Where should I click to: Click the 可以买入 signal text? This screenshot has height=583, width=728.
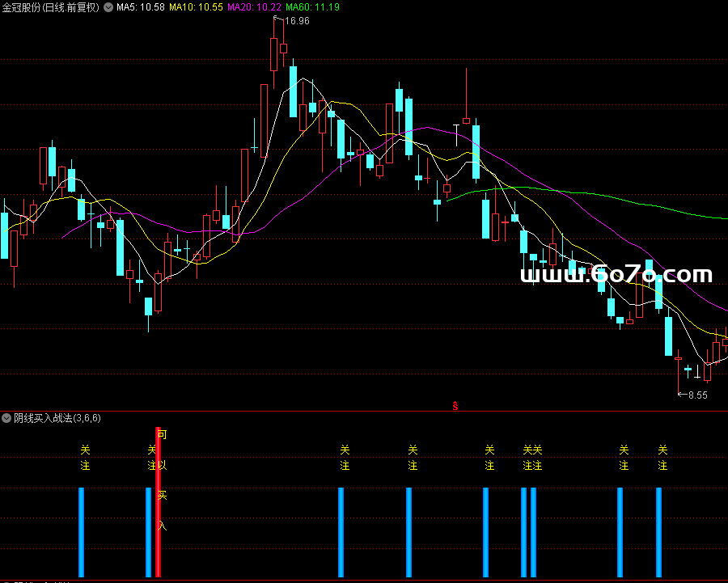tap(162, 480)
